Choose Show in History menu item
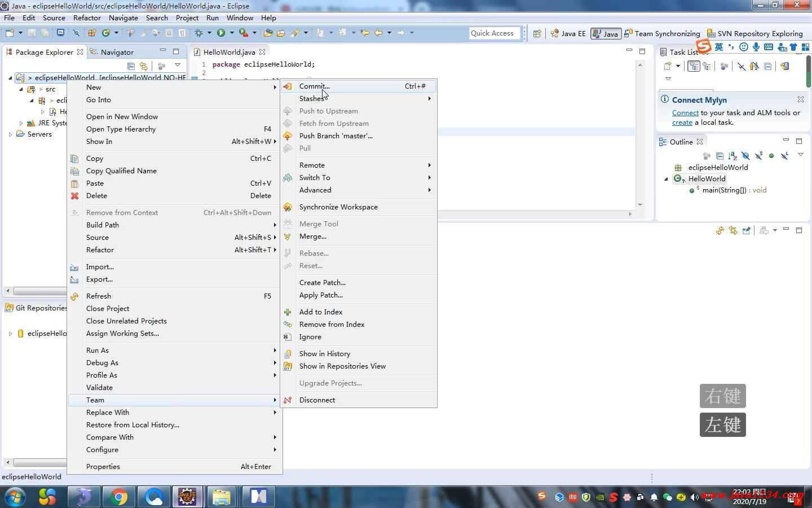Viewport: 812px width, 508px height. 359,354
